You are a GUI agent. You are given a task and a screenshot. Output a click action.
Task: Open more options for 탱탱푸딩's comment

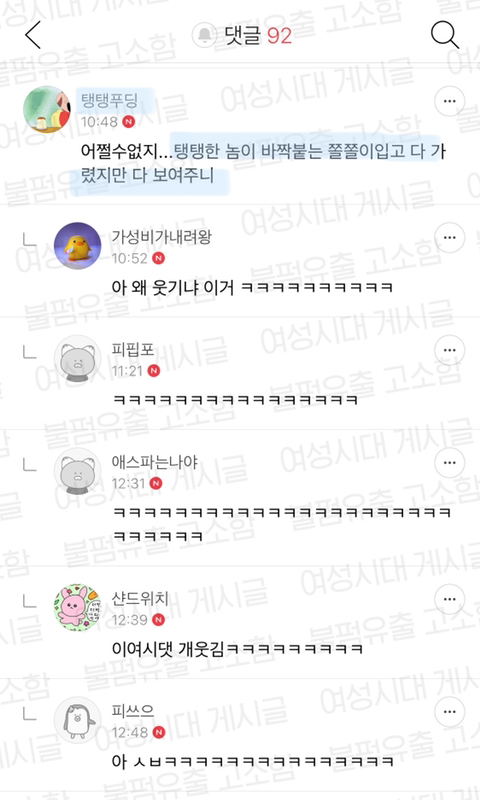click(449, 101)
